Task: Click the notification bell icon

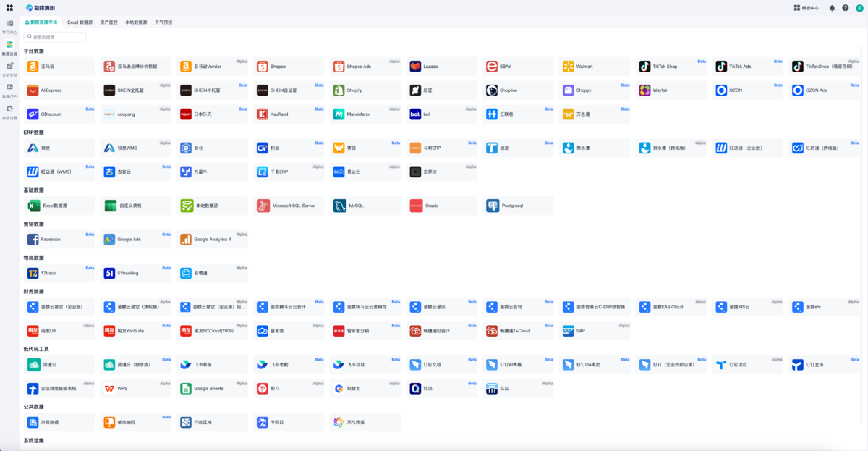Action: pyautogui.click(x=832, y=8)
